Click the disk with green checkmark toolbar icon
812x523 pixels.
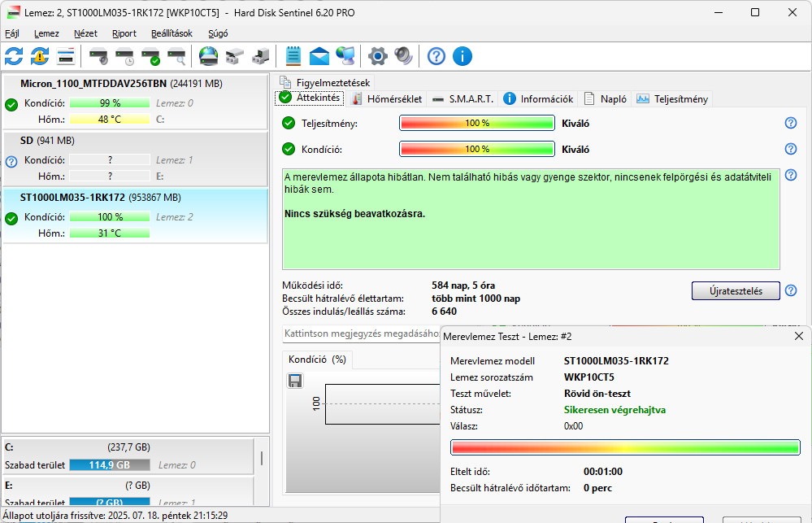(x=150, y=56)
